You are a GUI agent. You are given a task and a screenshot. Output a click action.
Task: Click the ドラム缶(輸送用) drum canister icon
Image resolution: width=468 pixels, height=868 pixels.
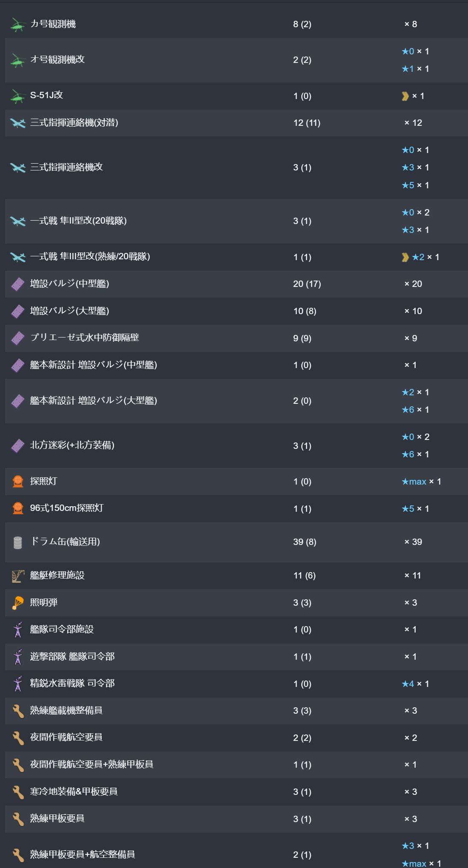tap(17, 542)
